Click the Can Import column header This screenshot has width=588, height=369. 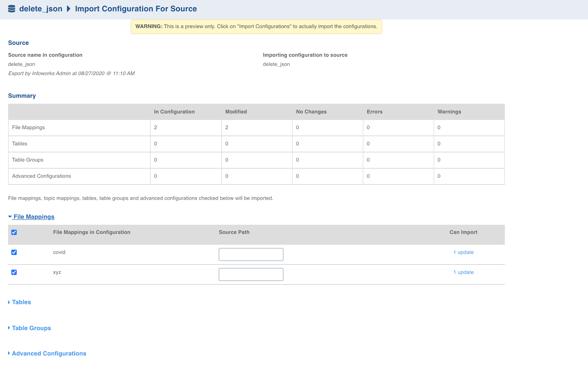463,232
